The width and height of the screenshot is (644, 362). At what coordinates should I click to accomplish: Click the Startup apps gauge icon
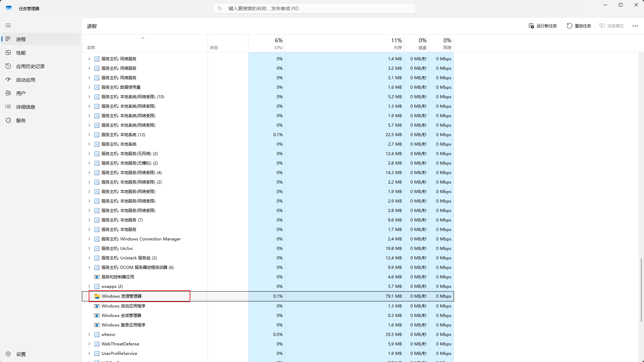[x=8, y=80]
